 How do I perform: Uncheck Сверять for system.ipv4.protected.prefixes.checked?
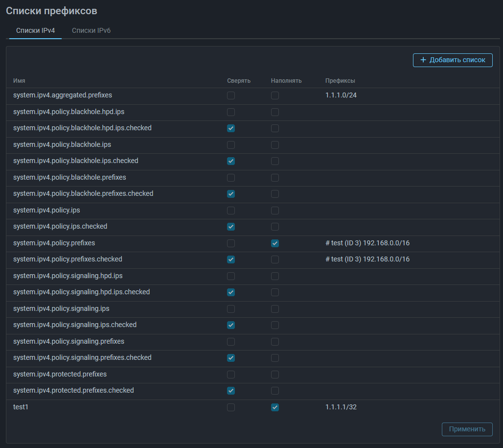click(231, 391)
